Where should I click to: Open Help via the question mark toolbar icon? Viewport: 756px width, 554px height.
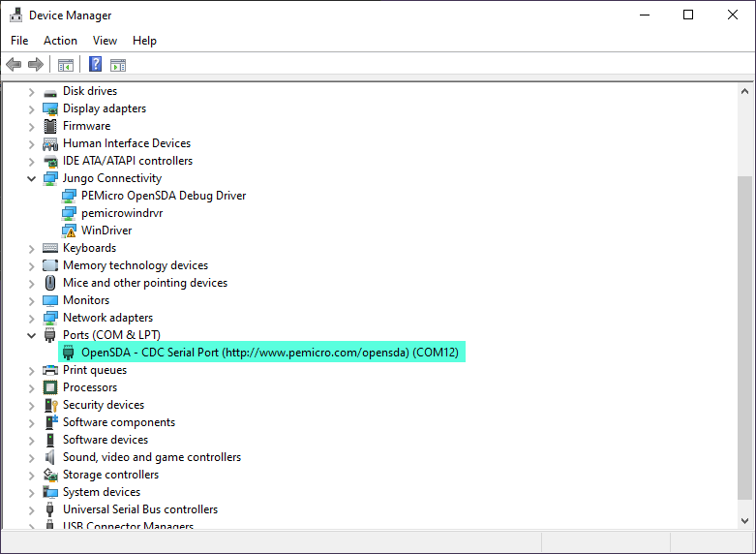coord(96,64)
